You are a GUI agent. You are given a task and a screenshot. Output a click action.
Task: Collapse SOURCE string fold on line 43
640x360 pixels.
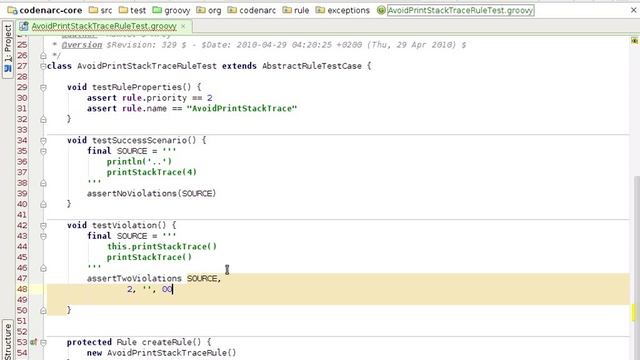[x=43, y=236]
